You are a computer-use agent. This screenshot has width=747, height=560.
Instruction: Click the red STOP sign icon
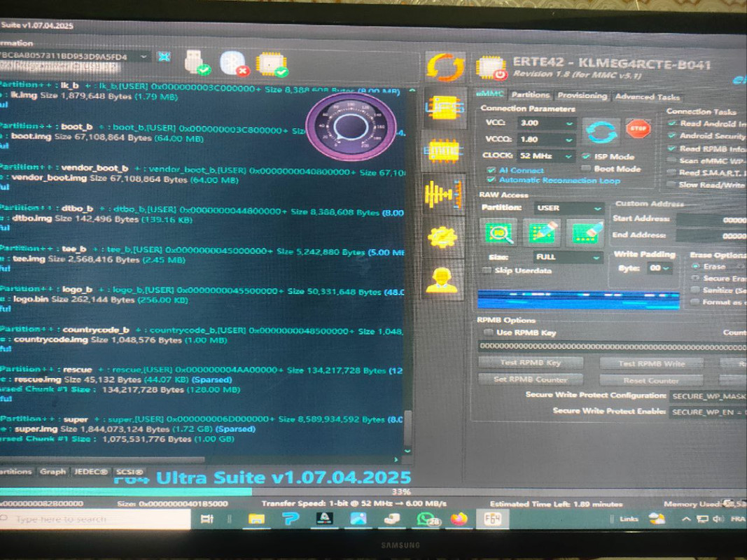click(x=638, y=129)
